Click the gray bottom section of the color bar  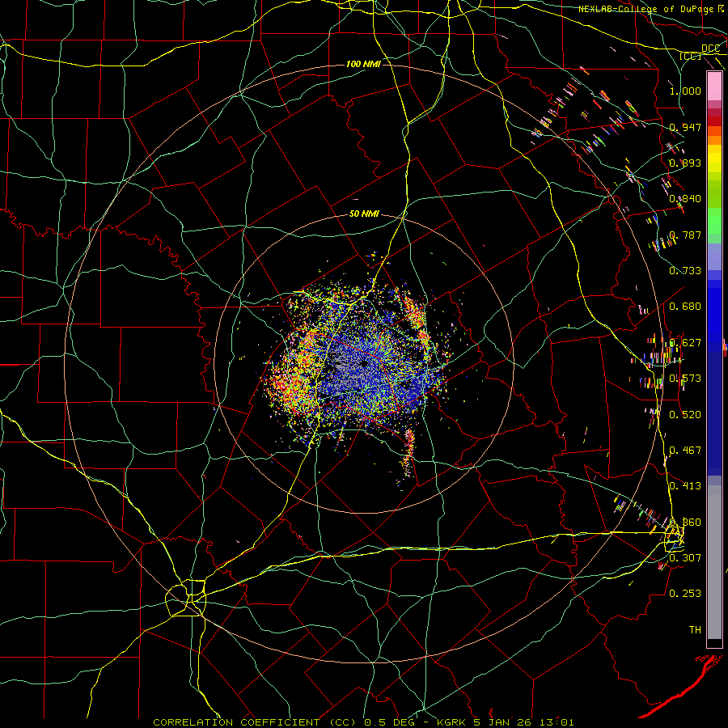[x=714, y=562]
